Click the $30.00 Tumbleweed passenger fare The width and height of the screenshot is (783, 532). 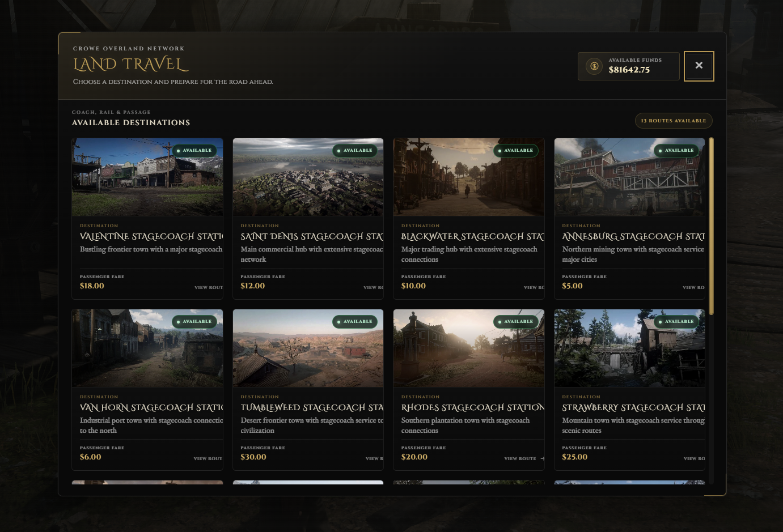pyautogui.click(x=253, y=457)
